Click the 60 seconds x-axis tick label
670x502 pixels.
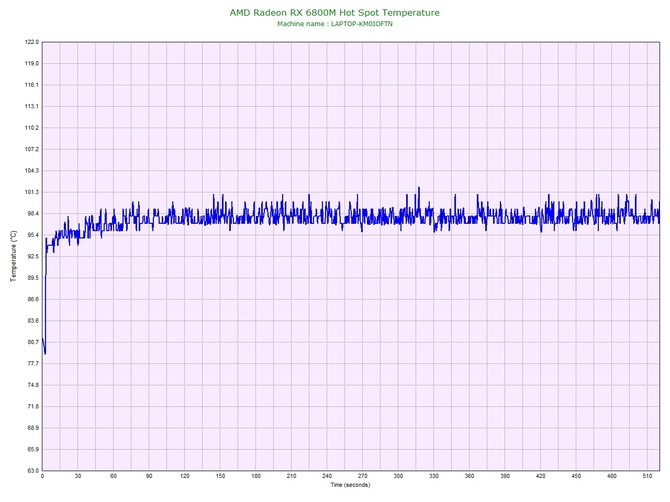tap(113, 476)
